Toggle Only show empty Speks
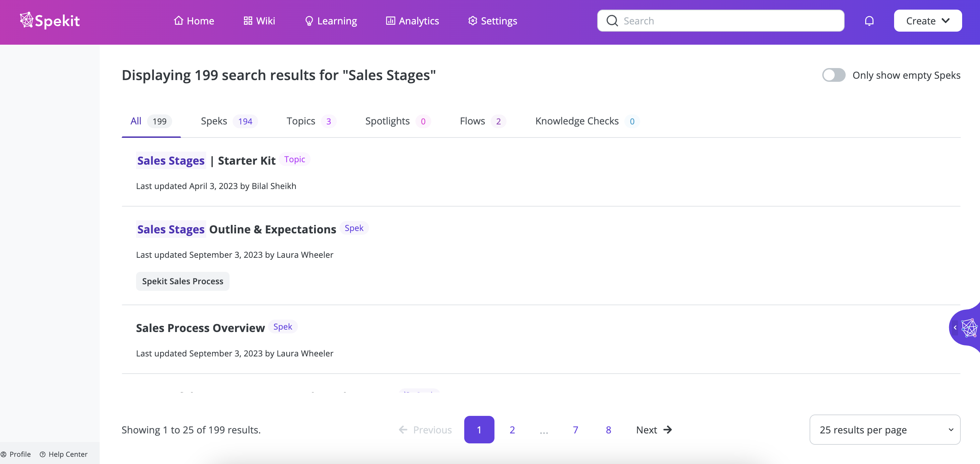This screenshot has width=980, height=464. coord(834,75)
